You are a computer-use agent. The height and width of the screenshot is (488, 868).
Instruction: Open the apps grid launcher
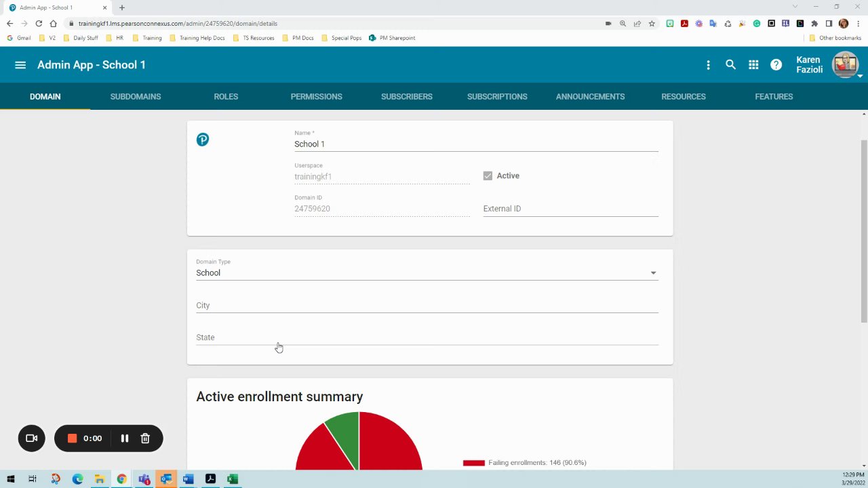point(753,65)
